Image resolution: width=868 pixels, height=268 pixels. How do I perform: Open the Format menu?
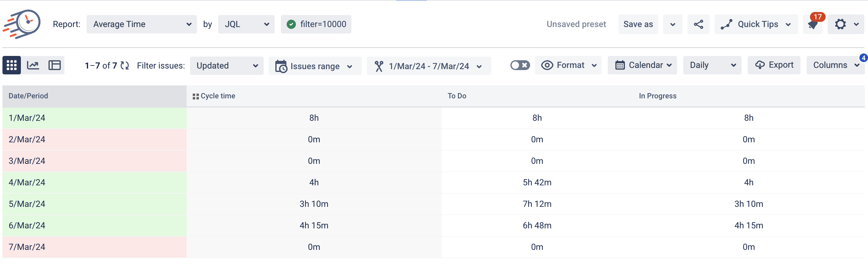568,65
